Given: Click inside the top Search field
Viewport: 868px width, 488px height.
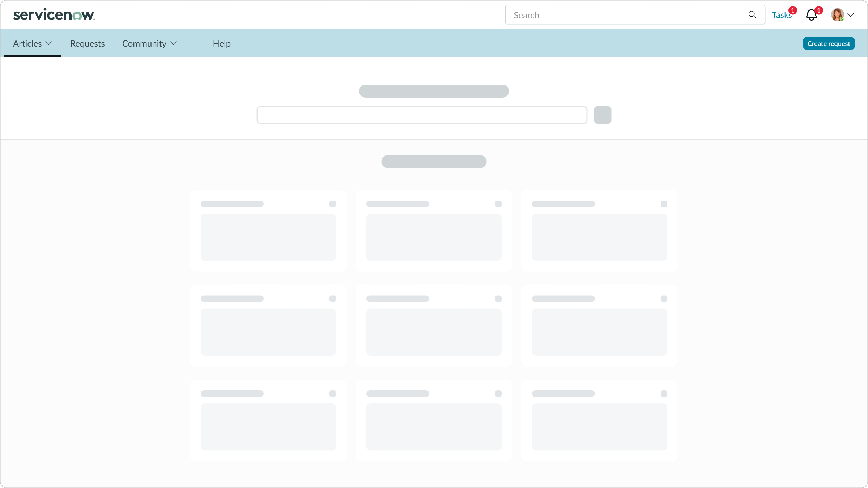Looking at the screenshot, I should point(615,15).
